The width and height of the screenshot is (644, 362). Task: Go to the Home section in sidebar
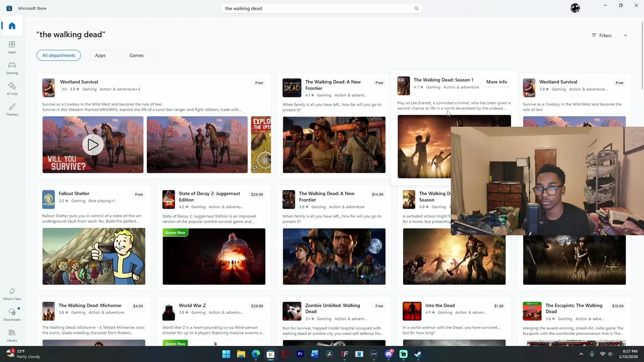(x=12, y=26)
